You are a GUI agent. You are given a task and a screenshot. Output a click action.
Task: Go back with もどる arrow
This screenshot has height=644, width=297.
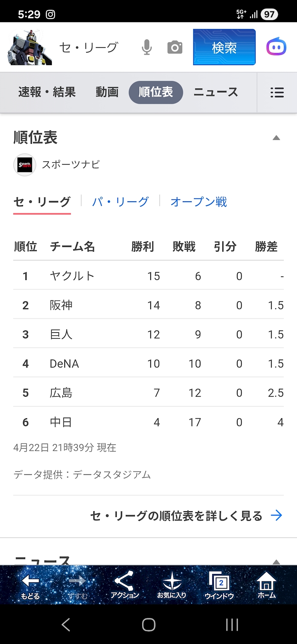point(30,586)
